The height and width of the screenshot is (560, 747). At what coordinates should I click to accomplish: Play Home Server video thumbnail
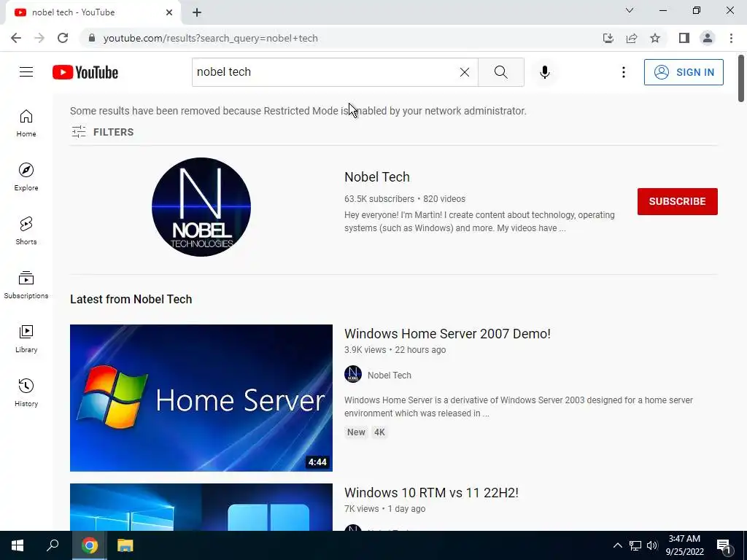coord(201,397)
